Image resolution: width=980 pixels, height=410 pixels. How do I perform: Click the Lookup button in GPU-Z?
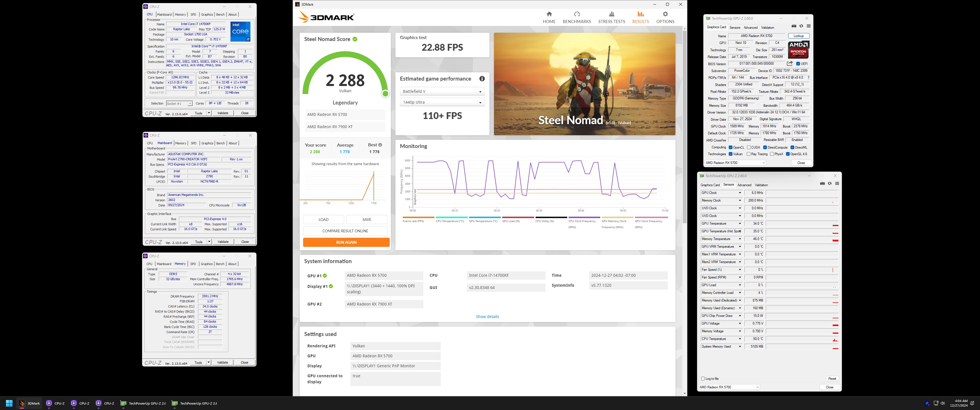coord(799,36)
